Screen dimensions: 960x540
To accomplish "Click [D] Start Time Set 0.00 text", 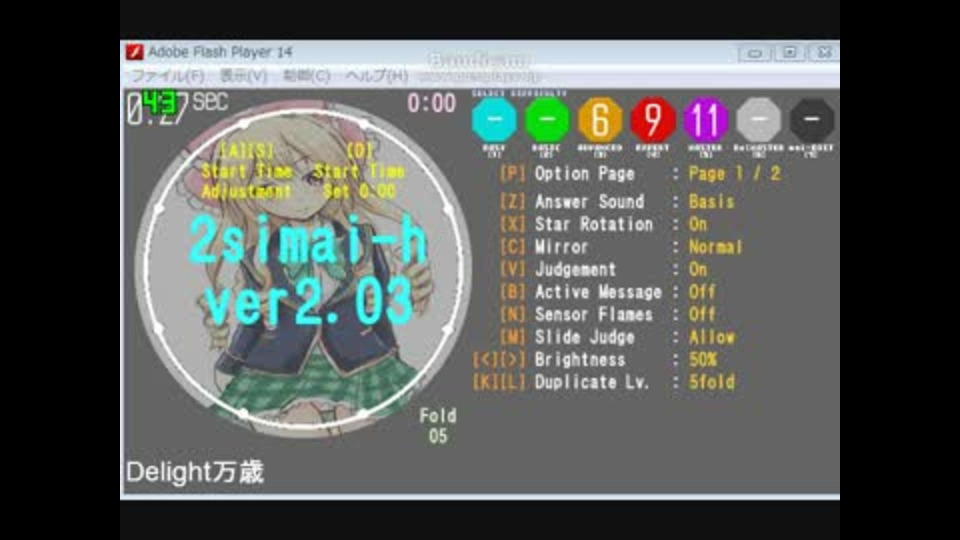I will click(359, 171).
